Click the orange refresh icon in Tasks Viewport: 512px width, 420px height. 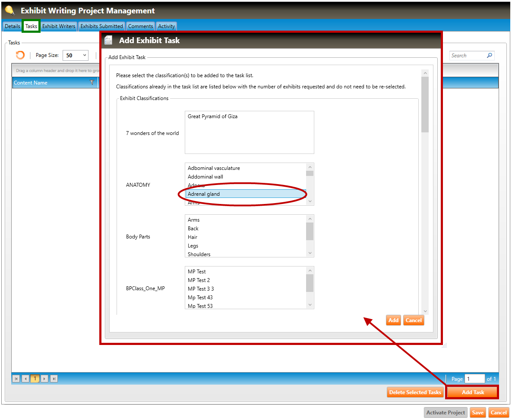[x=20, y=55]
